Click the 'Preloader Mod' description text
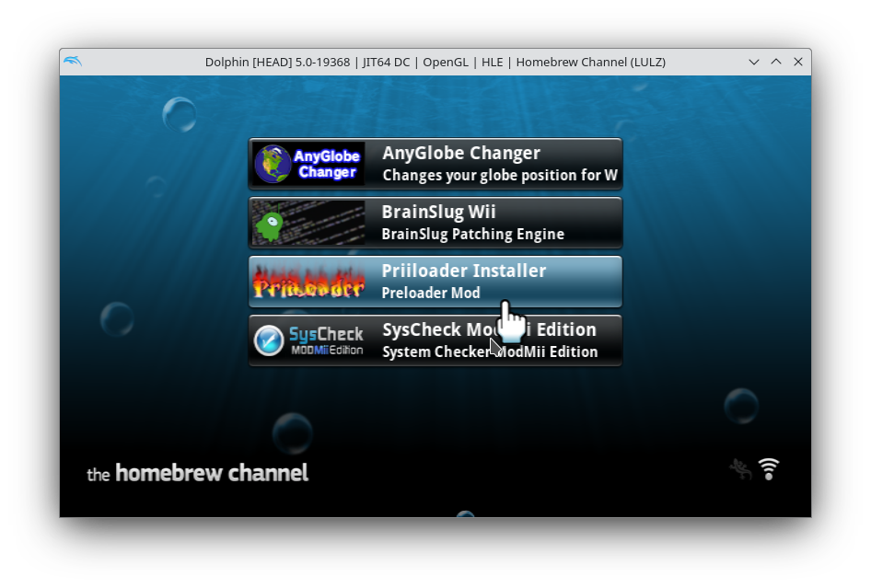Image resolution: width=871 pixels, height=588 pixels. pos(431,293)
